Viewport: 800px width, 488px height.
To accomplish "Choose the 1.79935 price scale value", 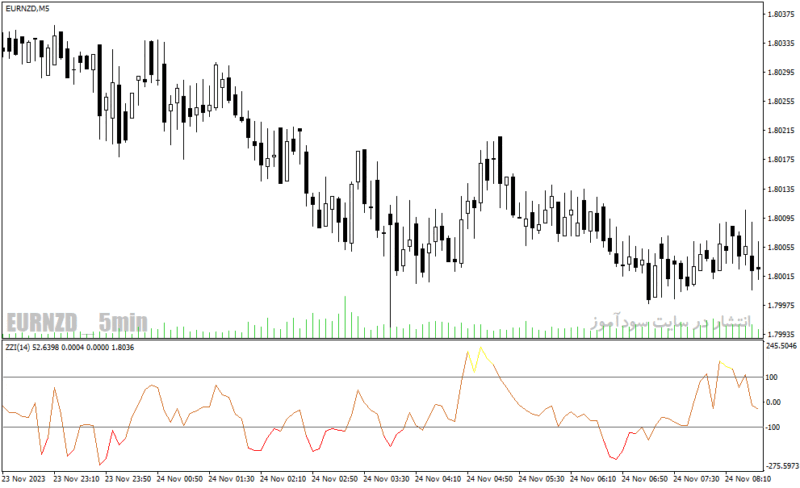I will point(781,334).
